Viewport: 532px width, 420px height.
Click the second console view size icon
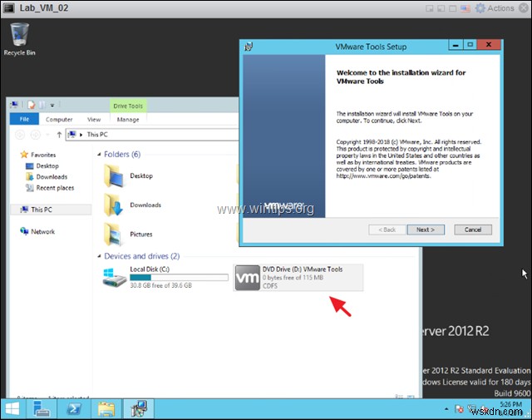[x=441, y=8]
